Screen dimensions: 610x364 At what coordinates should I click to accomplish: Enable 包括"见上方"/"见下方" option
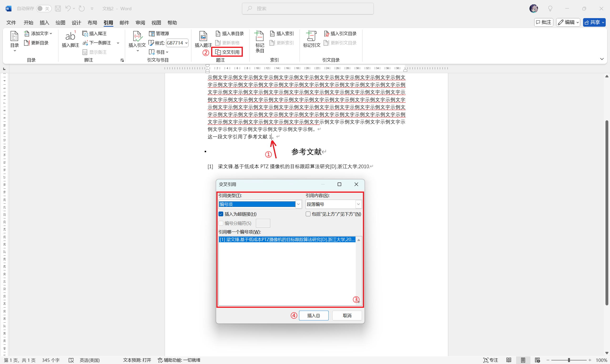[x=308, y=214]
